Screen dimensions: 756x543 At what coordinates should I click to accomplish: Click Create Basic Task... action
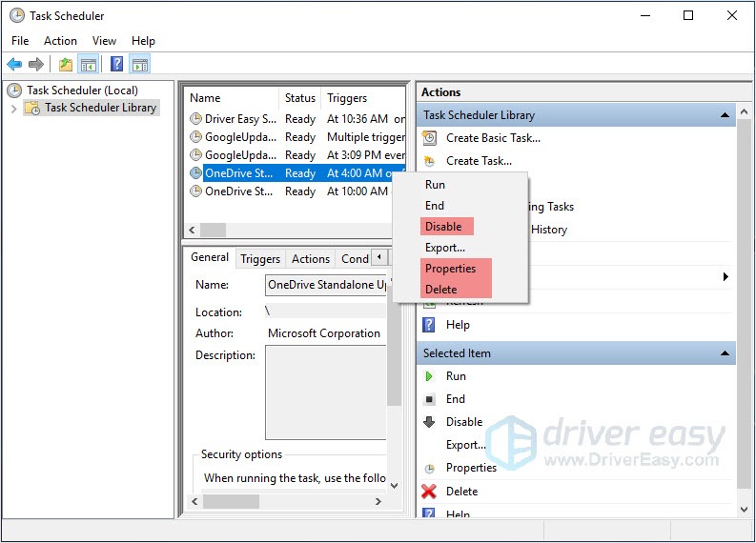tap(493, 138)
